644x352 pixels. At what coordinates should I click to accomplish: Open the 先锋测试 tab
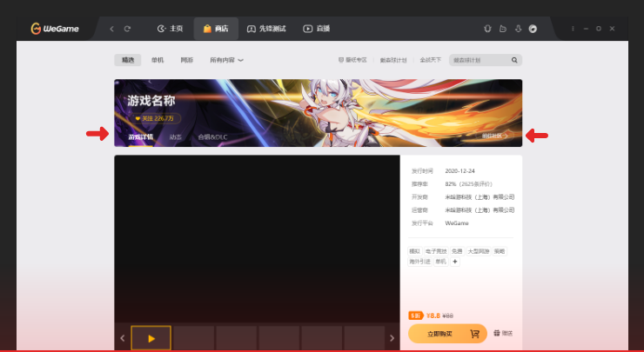coord(266,29)
